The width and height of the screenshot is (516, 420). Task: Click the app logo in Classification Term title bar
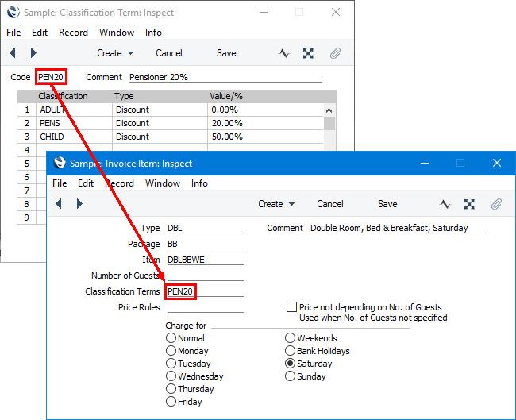tap(13, 12)
